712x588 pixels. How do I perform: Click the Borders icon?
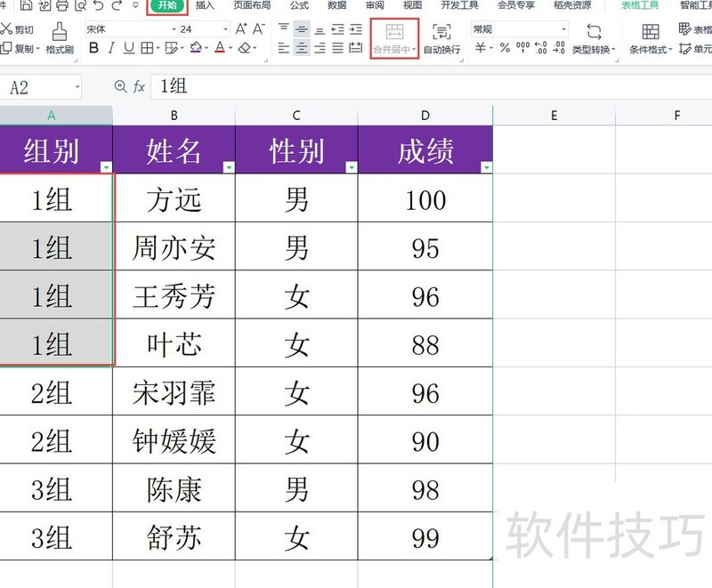pyautogui.click(x=147, y=48)
